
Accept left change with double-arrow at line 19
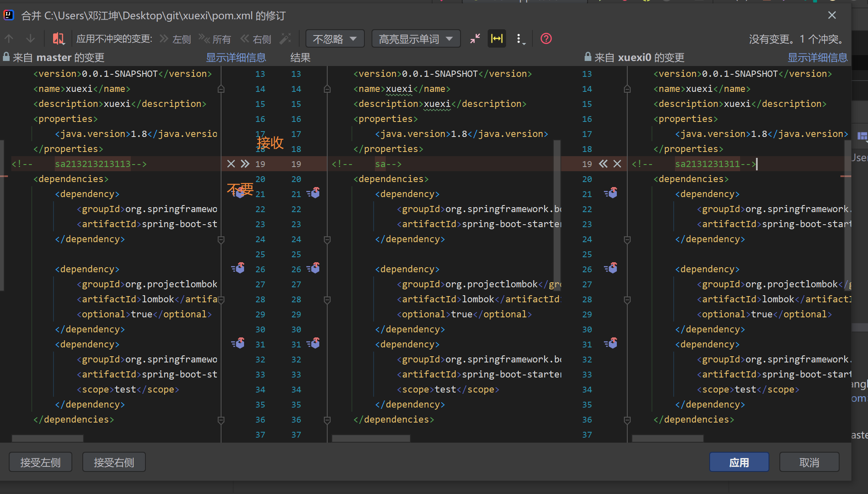(245, 164)
